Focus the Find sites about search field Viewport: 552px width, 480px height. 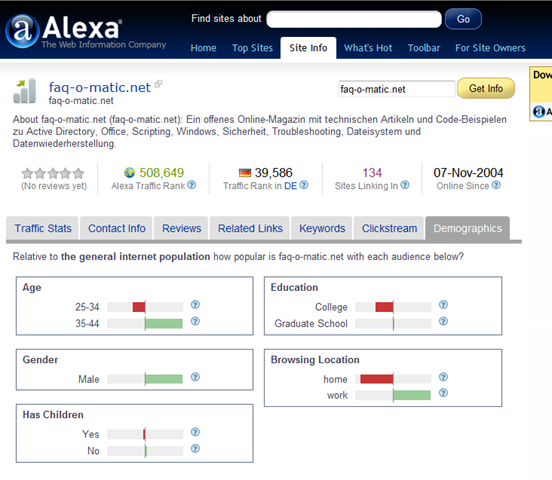click(x=354, y=19)
